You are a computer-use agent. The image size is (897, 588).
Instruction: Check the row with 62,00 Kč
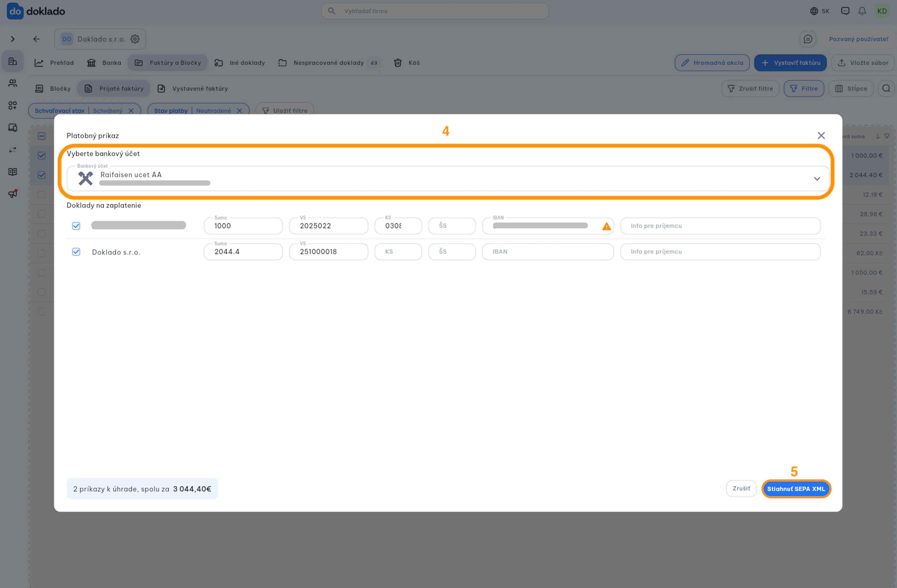[41, 253]
